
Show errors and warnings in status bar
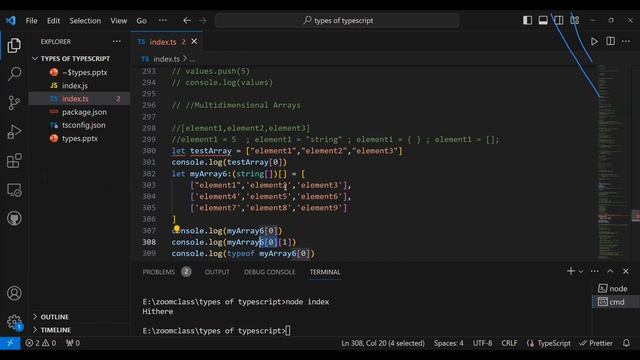click(40, 343)
